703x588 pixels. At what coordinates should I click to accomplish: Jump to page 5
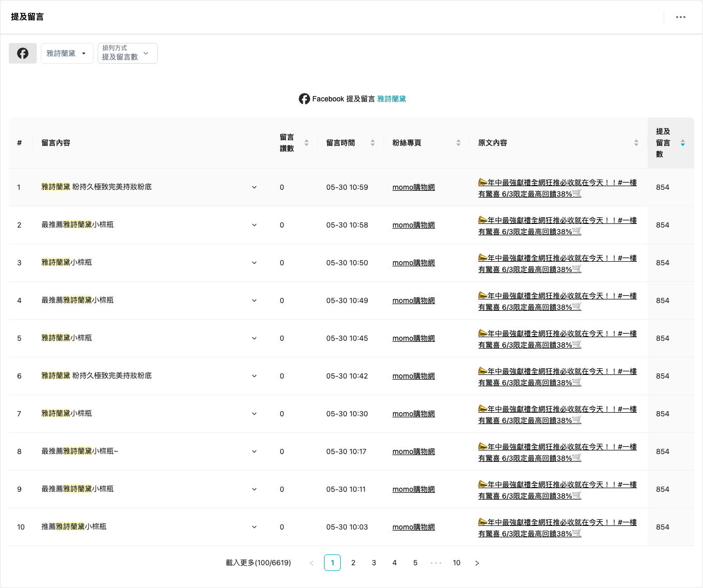[x=415, y=563]
